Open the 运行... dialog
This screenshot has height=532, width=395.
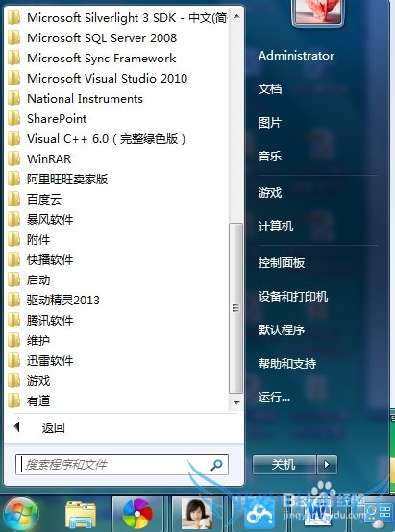click(x=274, y=397)
